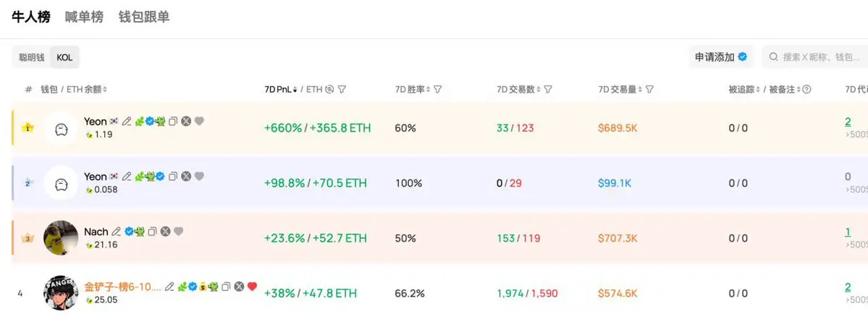Sort by 被追踪 arrows
Image resolution: width=868 pixels, height=322 pixels.
click(759, 90)
